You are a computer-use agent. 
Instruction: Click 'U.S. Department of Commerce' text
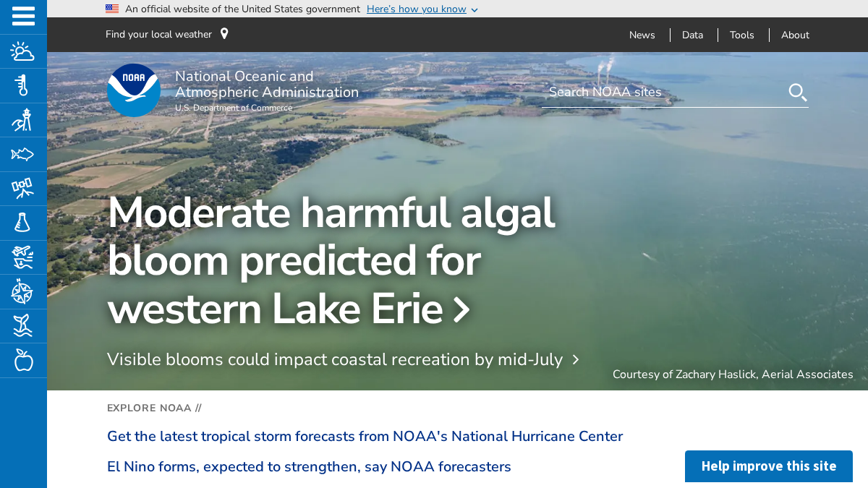pos(234,108)
